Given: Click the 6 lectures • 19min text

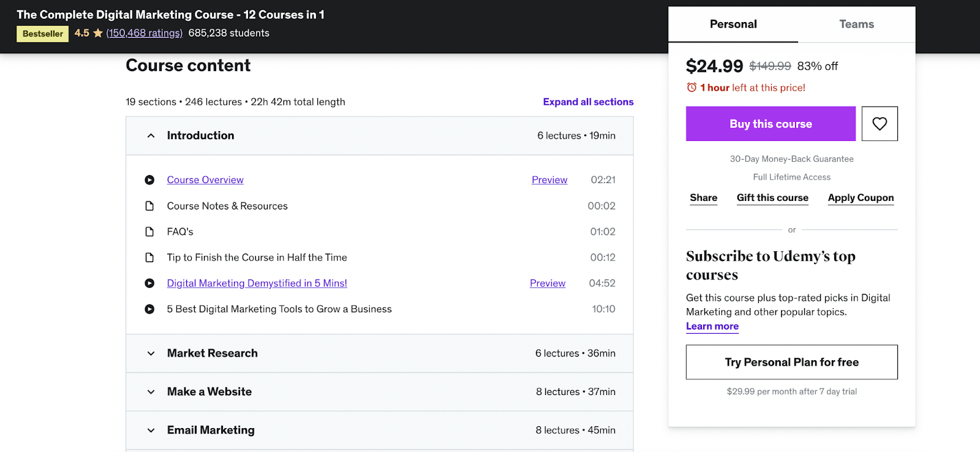Looking at the screenshot, I should [576, 135].
